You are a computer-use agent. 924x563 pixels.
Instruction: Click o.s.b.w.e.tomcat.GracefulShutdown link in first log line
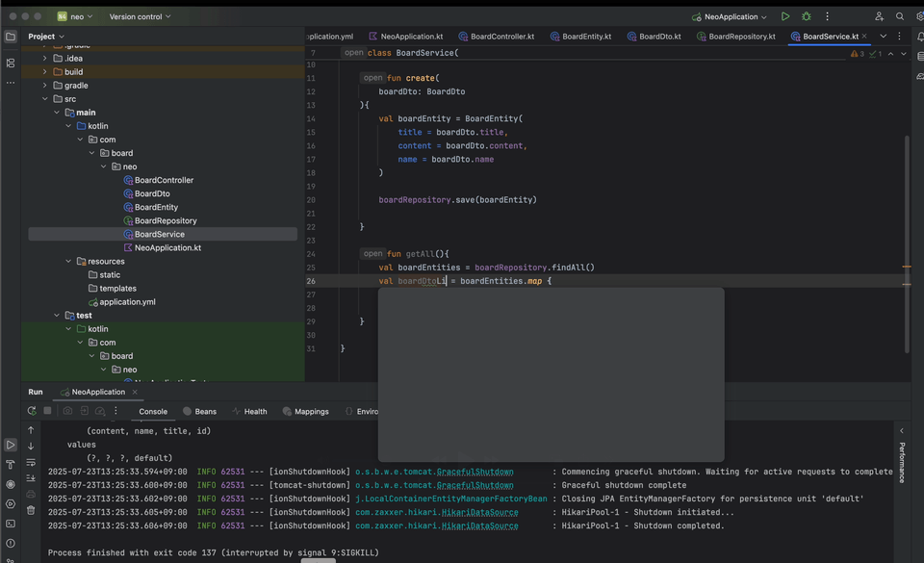point(434,472)
